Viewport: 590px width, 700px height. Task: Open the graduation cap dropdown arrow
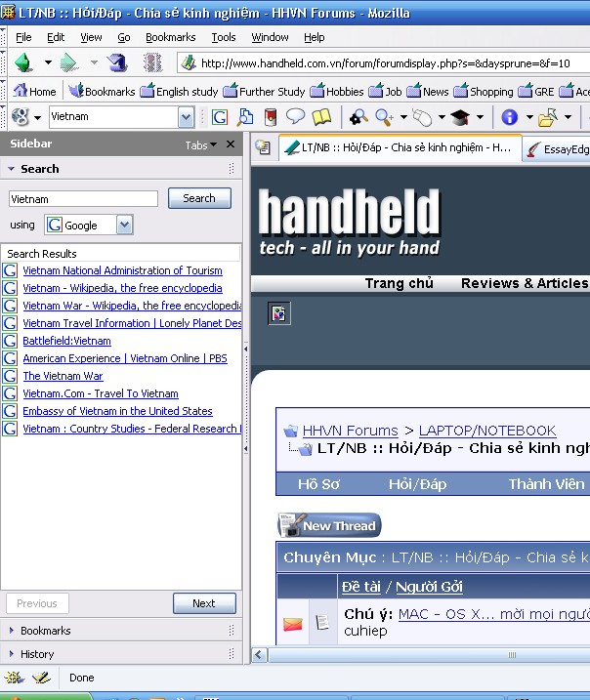pos(481,117)
